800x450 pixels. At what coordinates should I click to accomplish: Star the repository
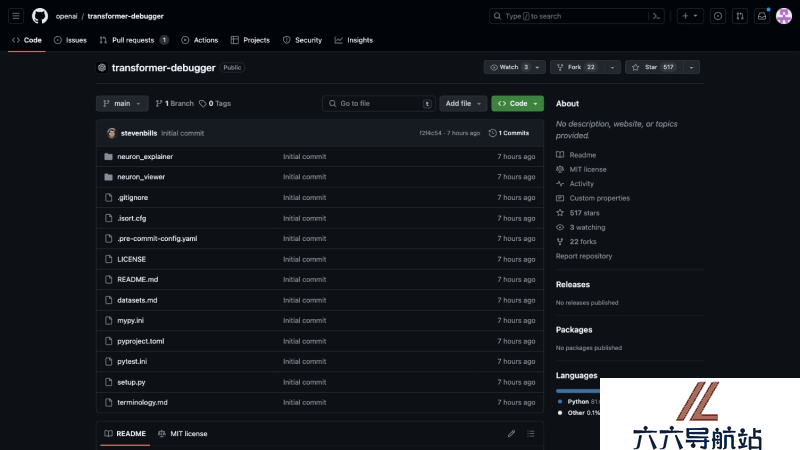[654, 67]
